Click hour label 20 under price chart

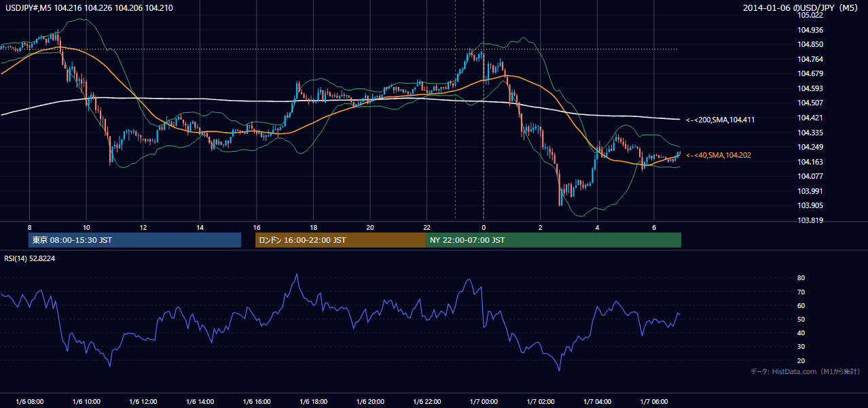pyautogui.click(x=370, y=227)
